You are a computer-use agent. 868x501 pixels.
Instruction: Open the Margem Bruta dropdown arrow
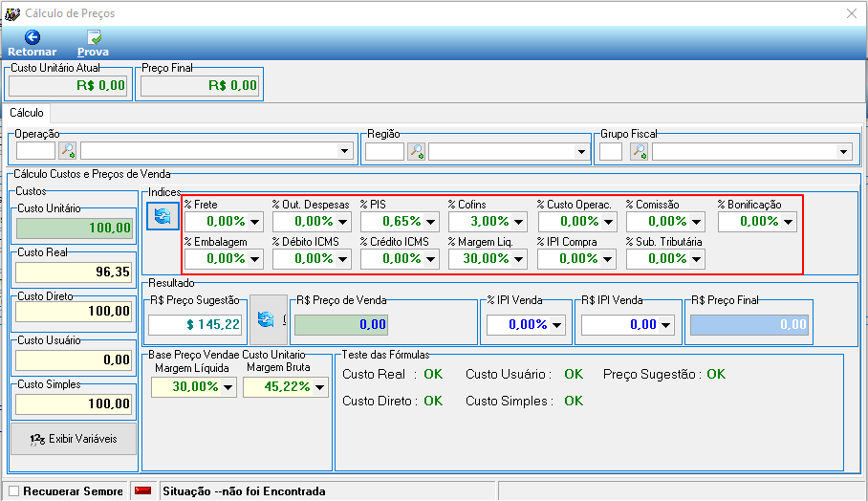(320, 387)
